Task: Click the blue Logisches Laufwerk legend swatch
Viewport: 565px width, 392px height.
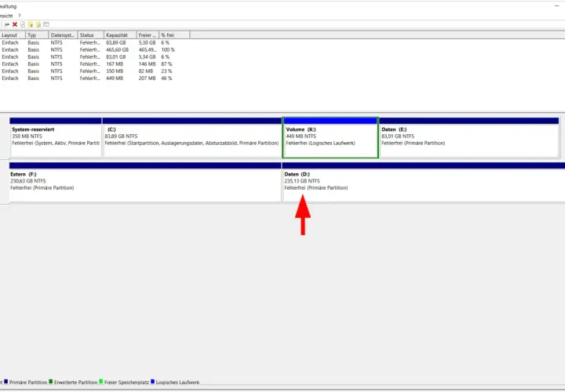Action: (153, 382)
